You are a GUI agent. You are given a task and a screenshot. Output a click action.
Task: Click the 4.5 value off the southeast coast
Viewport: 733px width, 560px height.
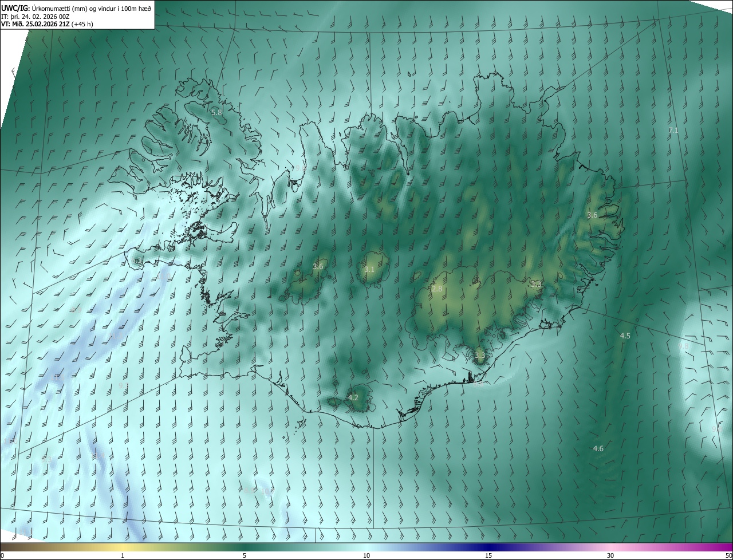[x=625, y=336]
